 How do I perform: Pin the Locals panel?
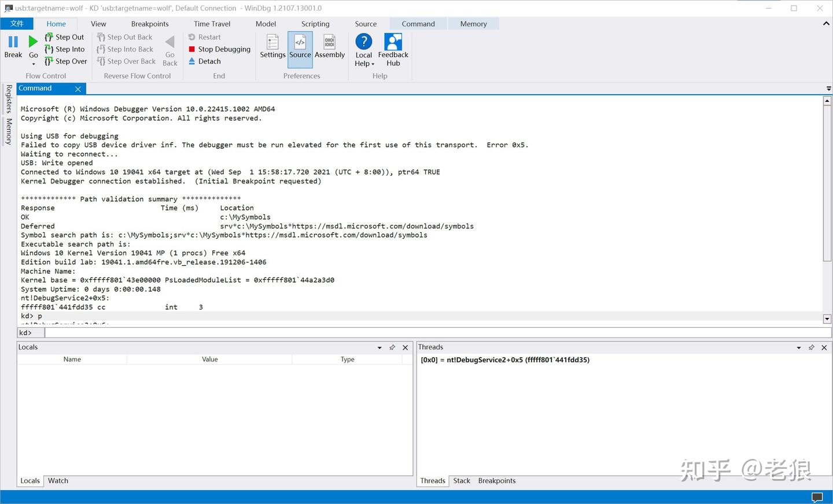click(392, 347)
